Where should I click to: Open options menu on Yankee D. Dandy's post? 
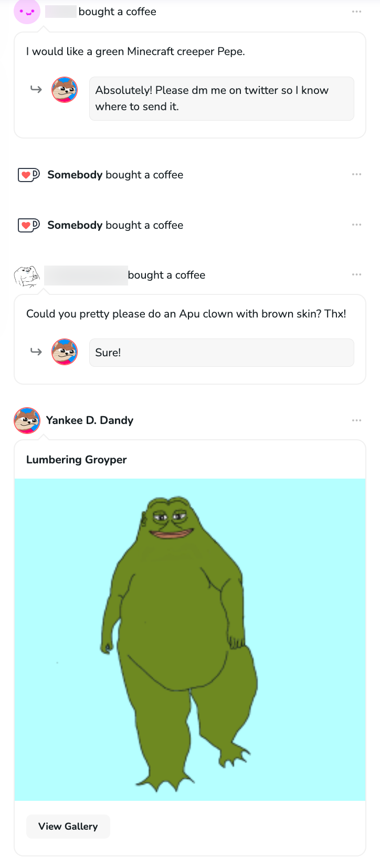(x=356, y=420)
